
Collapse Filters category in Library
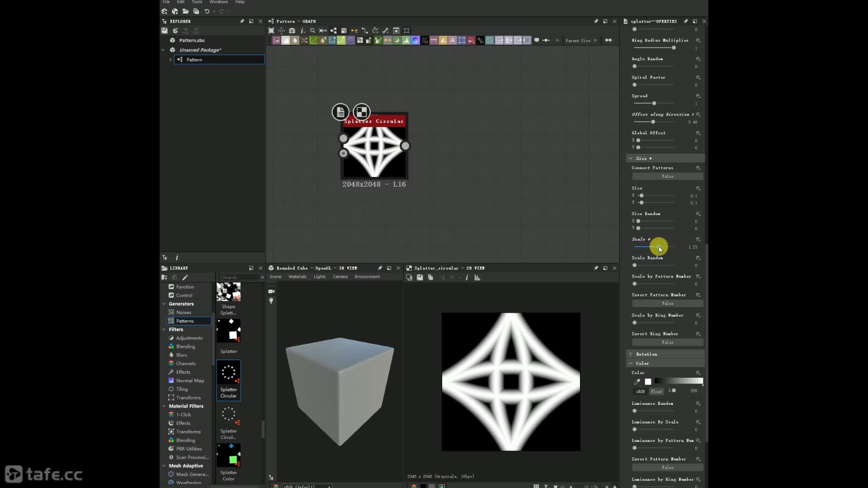point(164,330)
